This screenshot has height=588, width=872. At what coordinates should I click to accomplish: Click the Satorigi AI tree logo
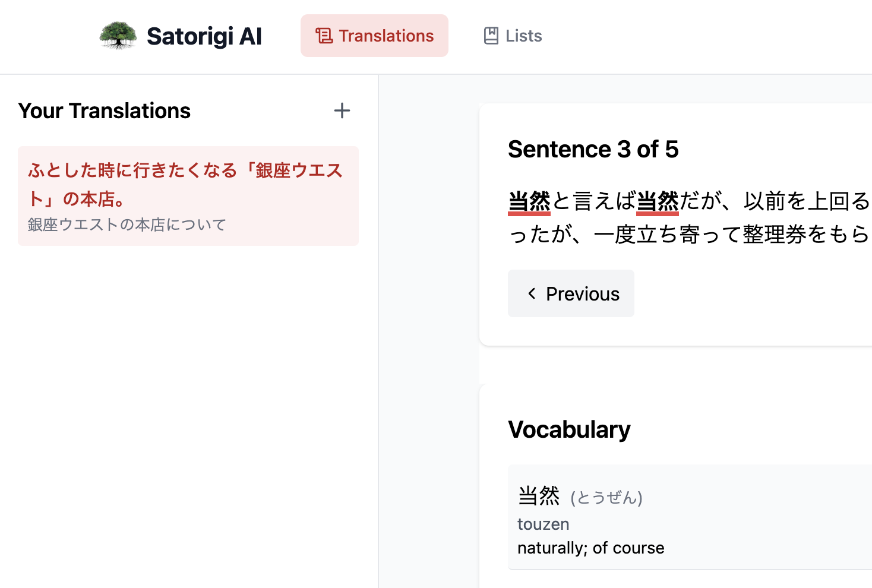point(118,36)
